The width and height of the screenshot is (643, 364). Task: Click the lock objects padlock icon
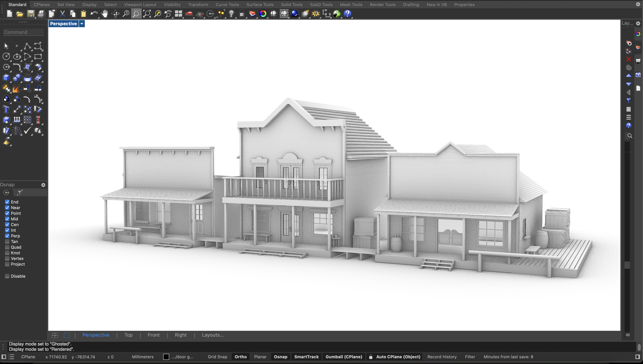[x=242, y=14]
